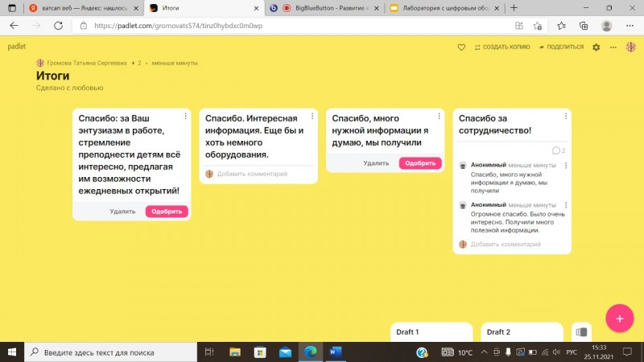Click the pink plus add post button
Image resolution: width=644 pixels, height=362 pixels.
[619, 319]
